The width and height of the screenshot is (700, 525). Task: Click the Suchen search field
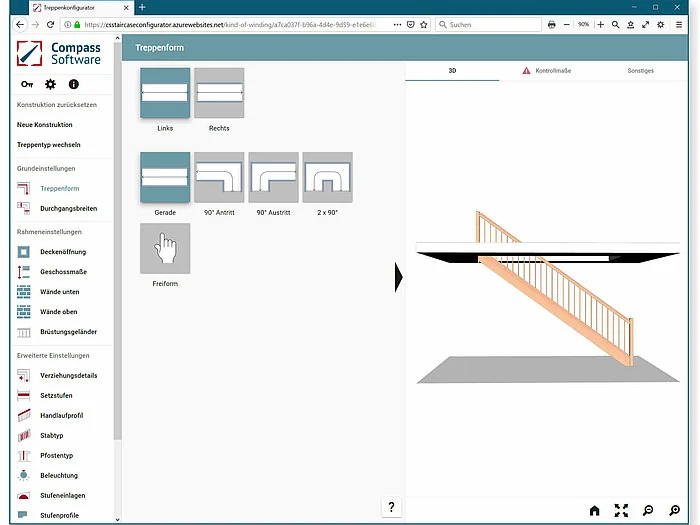[x=488, y=25]
